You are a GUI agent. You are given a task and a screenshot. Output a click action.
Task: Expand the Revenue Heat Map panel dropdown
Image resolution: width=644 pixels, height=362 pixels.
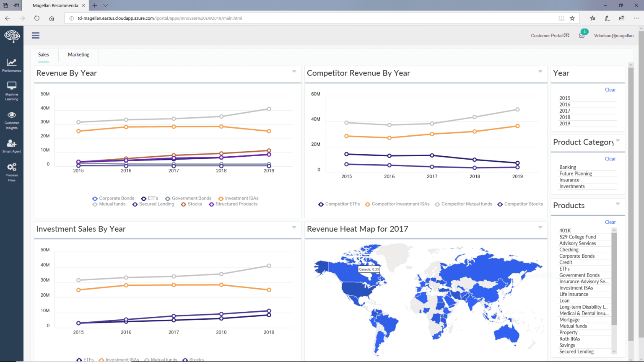click(540, 227)
